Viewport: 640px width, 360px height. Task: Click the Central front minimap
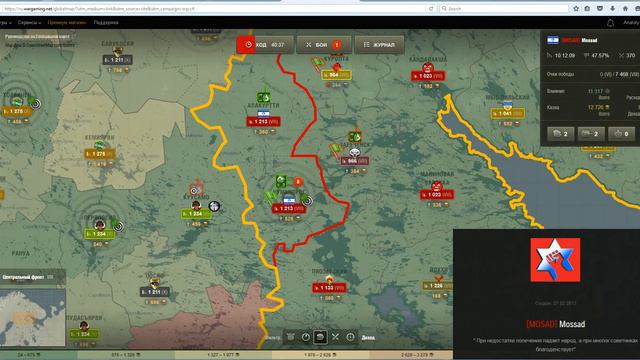point(33,318)
